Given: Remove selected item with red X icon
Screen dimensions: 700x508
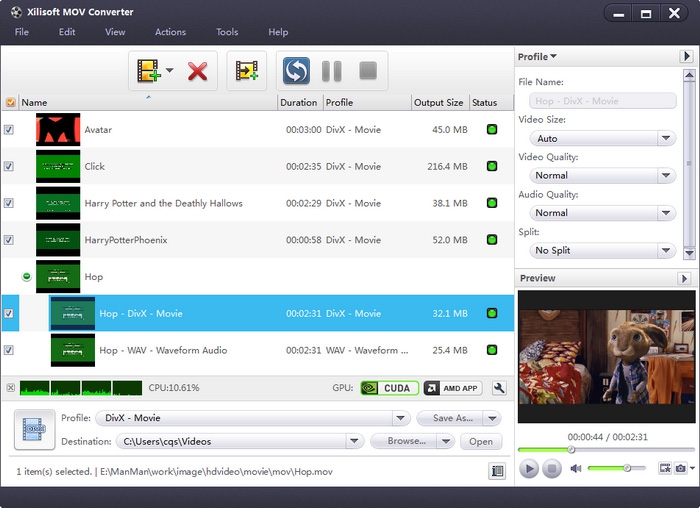Looking at the screenshot, I should click(x=197, y=71).
